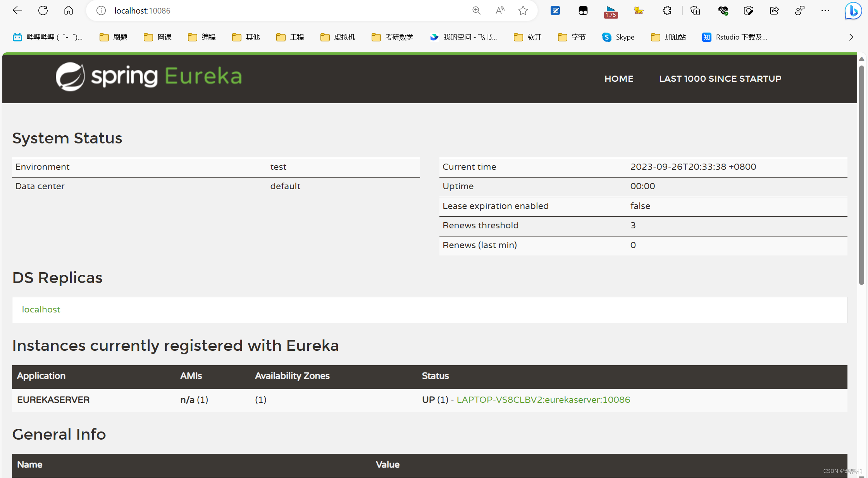
Task: Click the Application column header
Action: tap(41, 376)
